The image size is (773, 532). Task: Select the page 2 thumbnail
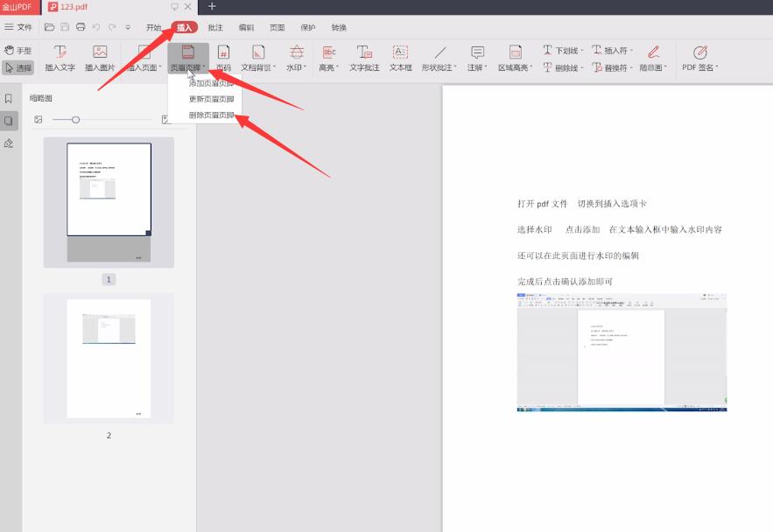pos(109,359)
